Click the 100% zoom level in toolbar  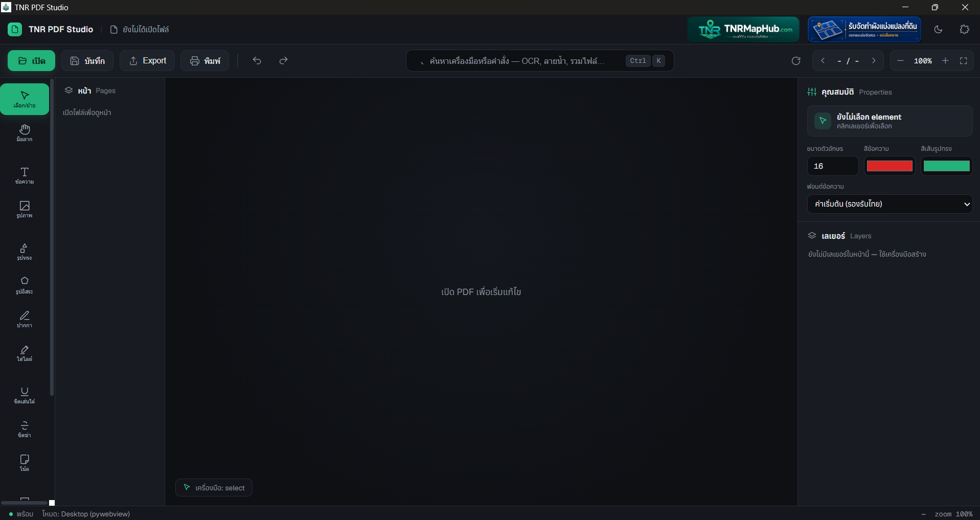pos(923,61)
